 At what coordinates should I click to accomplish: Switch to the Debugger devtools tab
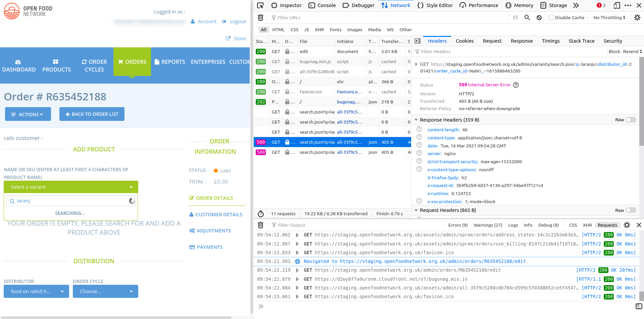click(x=358, y=5)
